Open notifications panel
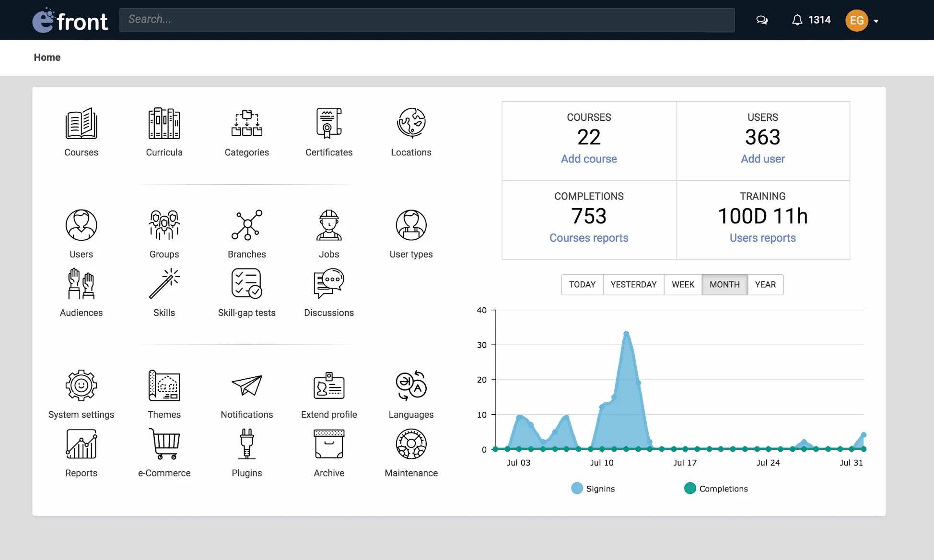 797,20
